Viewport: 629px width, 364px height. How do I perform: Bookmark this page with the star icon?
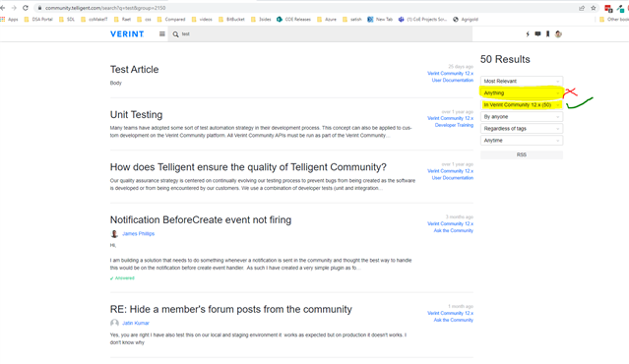click(x=594, y=8)
